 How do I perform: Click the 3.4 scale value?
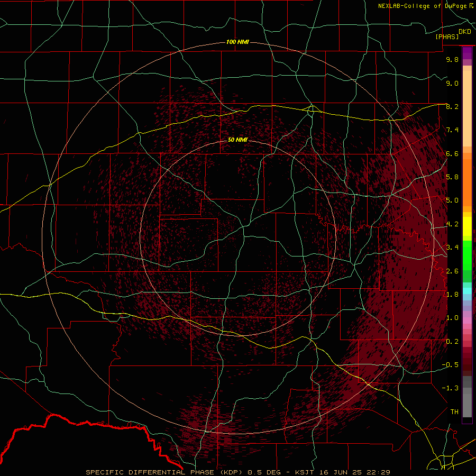(452, 248)
